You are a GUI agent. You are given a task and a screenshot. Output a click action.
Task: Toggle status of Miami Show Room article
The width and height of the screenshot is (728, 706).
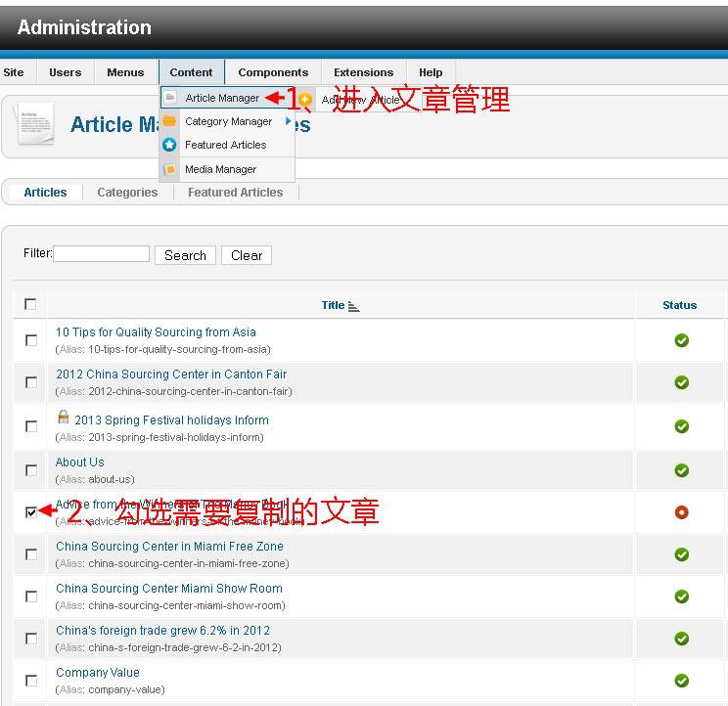[x=681, y=596]
